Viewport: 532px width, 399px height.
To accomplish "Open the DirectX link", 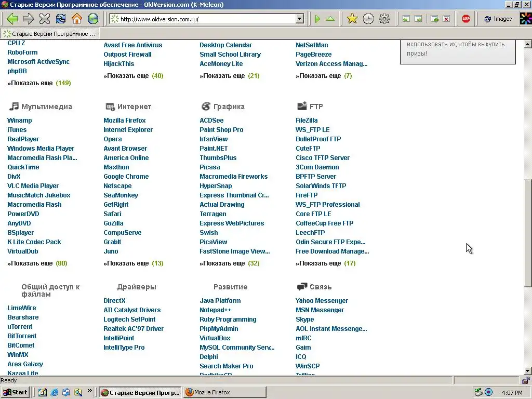I will pyautogui.click(x=114, y=301).
